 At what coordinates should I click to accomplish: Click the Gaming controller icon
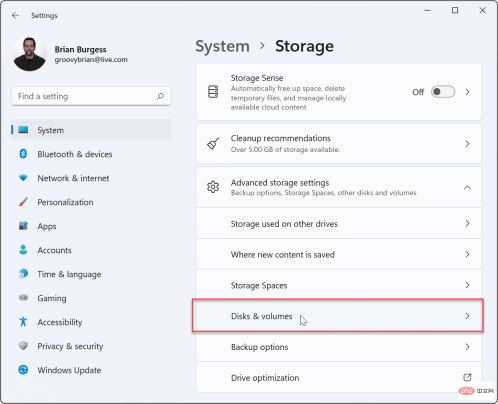[x=23, y=297]
